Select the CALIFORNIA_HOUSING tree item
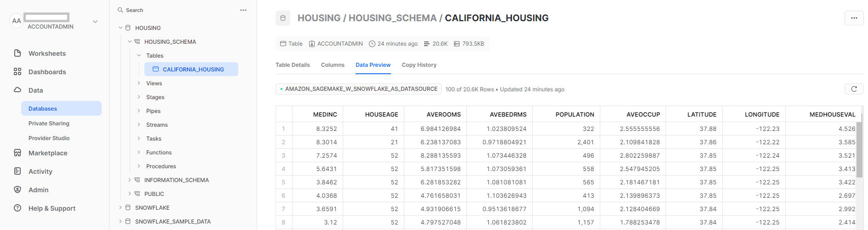The width and height of the screenshot is (868, 230). 191,69
